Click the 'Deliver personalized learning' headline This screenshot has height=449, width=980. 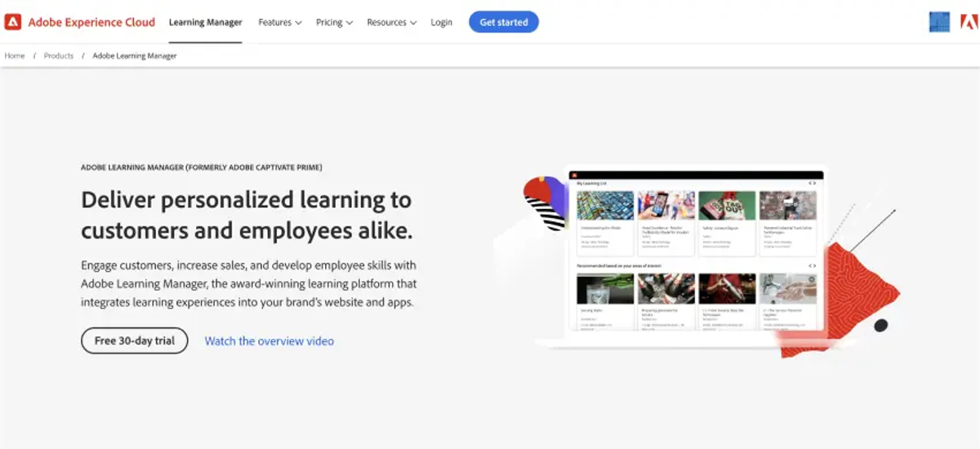point(247,215)
